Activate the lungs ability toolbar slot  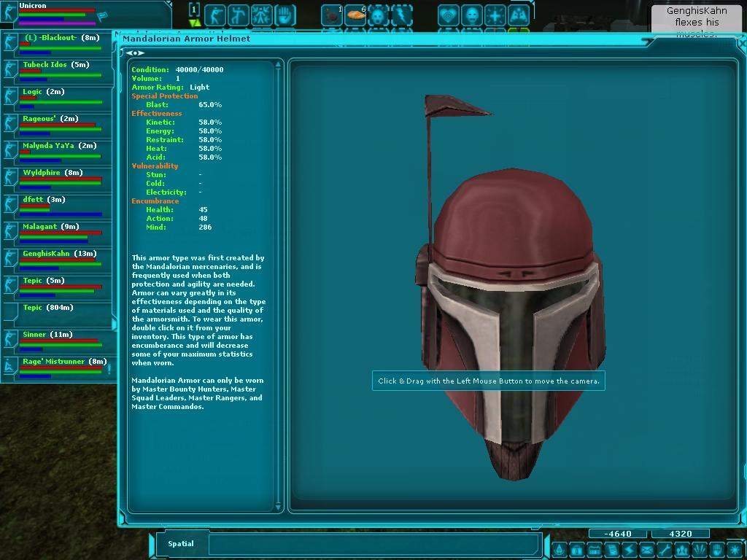(519, 15)
